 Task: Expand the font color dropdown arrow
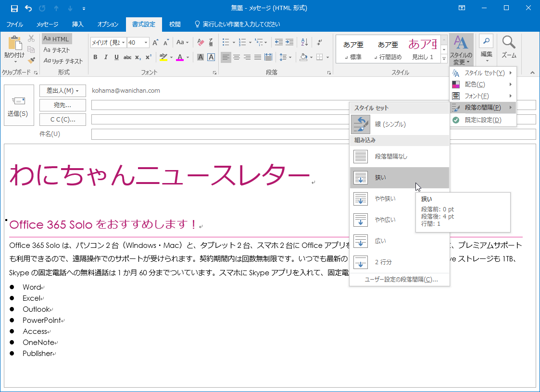[188, 57]
